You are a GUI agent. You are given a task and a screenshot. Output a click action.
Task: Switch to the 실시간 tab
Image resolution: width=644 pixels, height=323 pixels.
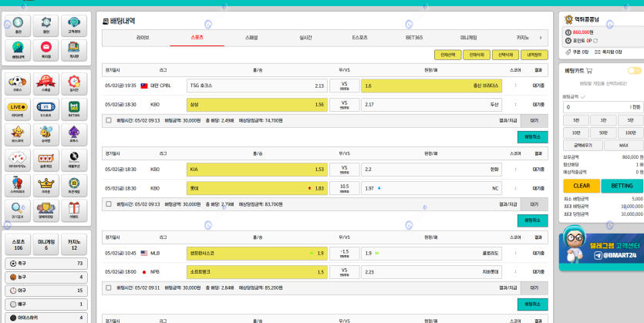305,37
